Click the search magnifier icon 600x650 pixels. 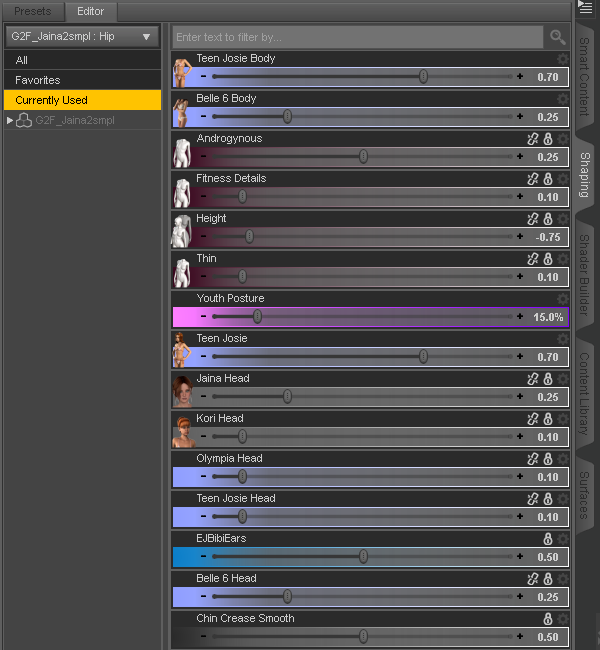point(557,37)
